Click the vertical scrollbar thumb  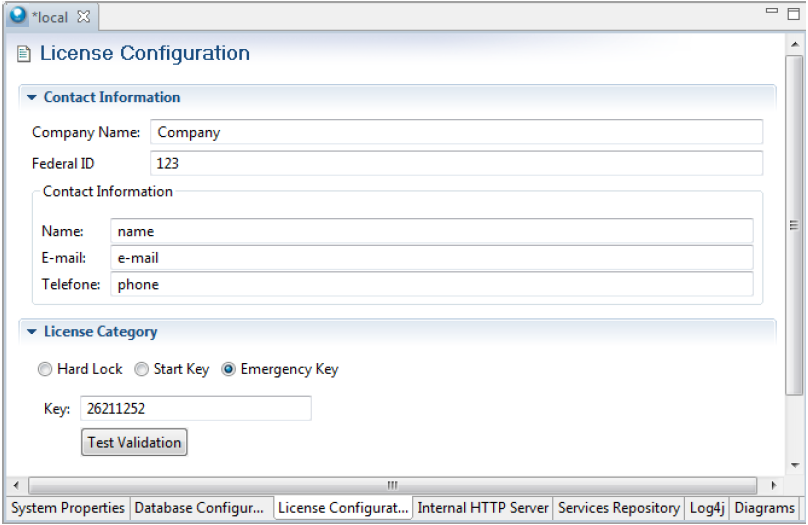pyautogui.click(x=794, y=225)
